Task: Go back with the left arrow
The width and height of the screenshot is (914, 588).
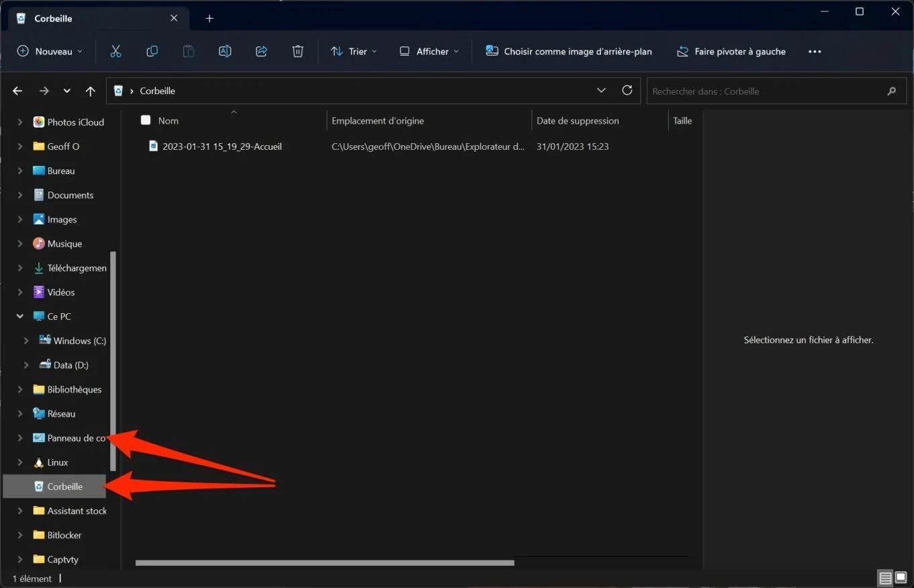Action: click(x=17, y=91)
